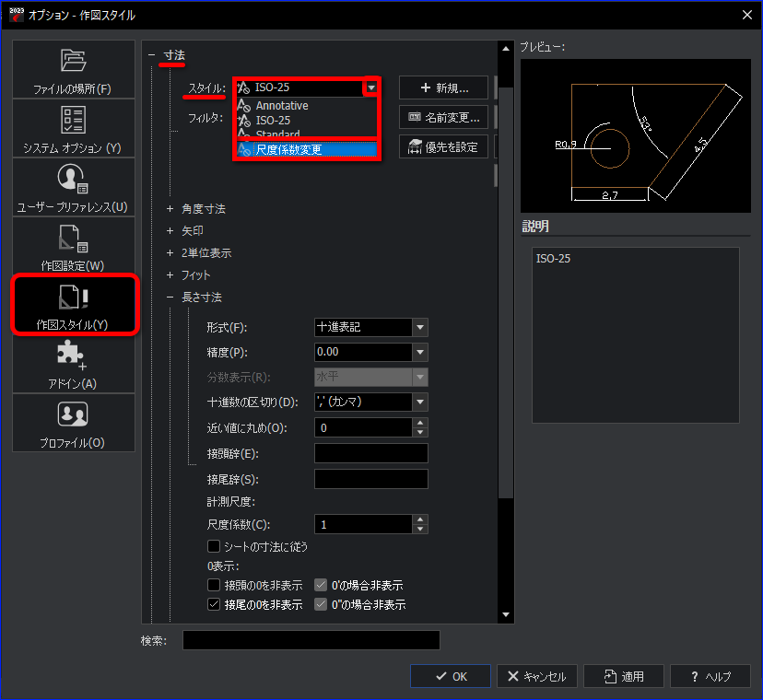Open アドイン(A) puzzle piece icon
This screenshot has height=700, width=763.
click(x=74, y=356)
